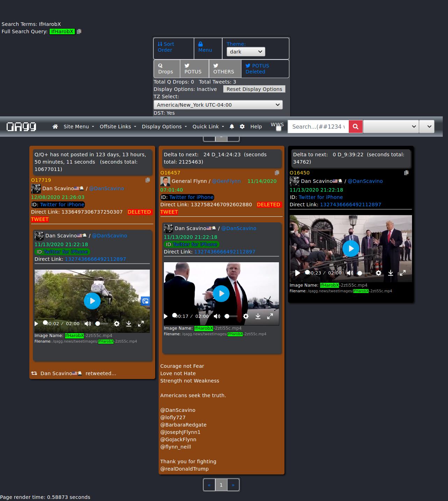Open the America/New_York timezone dropdown

click(x=218, y=105)
